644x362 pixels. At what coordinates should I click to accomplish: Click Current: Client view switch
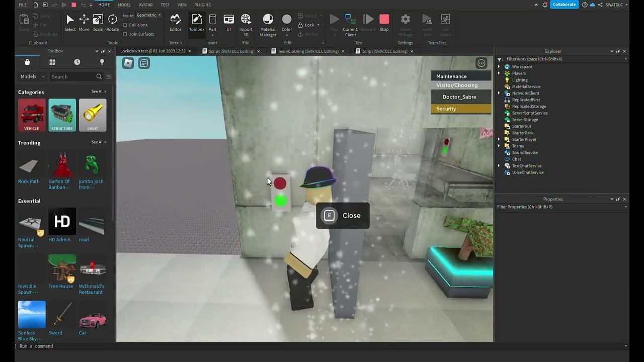click(351, 25)
